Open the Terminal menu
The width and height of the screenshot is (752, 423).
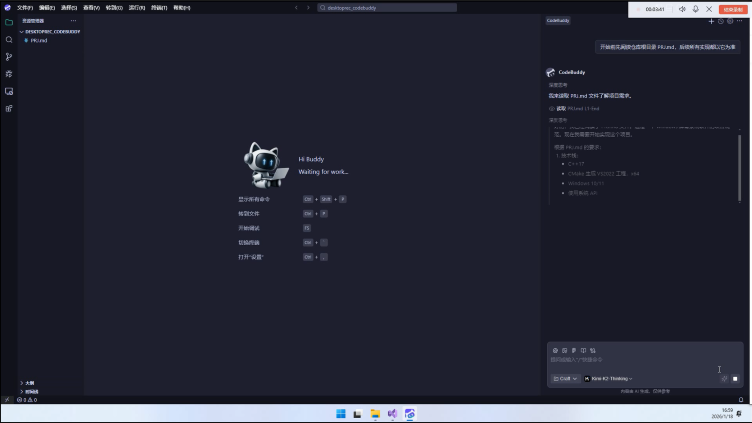[159, 8]
